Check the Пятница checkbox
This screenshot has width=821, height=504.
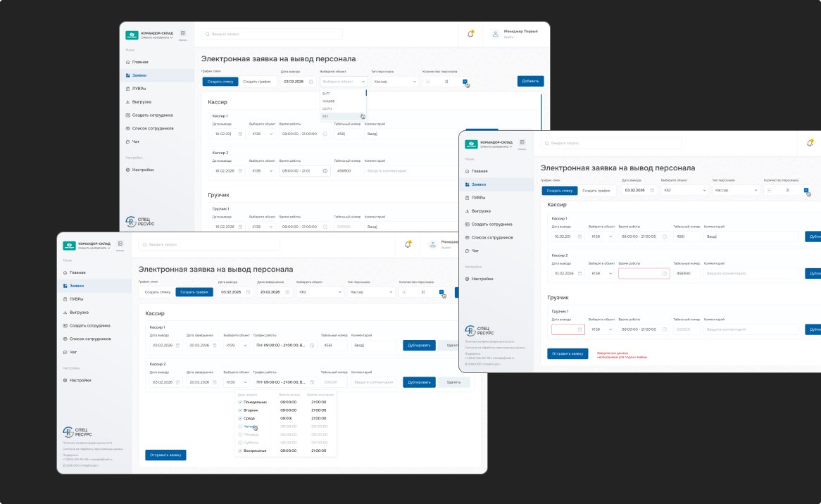pyautogui.click(x=240, y=434)
